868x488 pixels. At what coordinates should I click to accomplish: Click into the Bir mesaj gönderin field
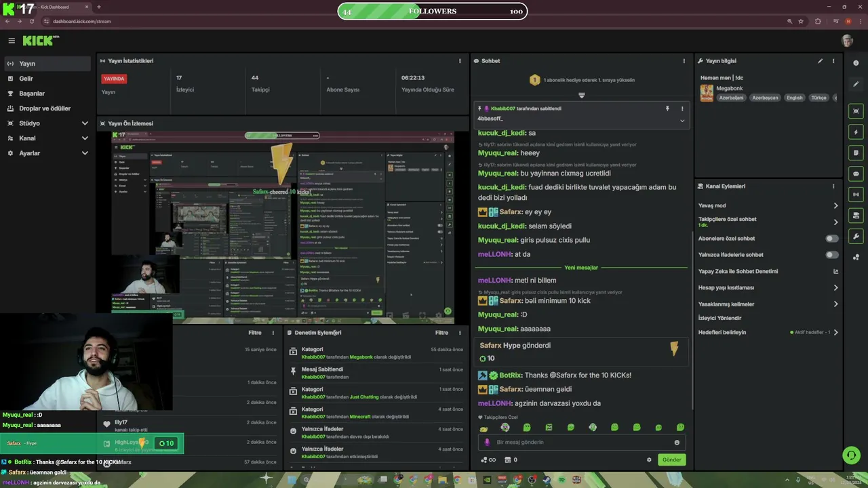pos(582,443)
